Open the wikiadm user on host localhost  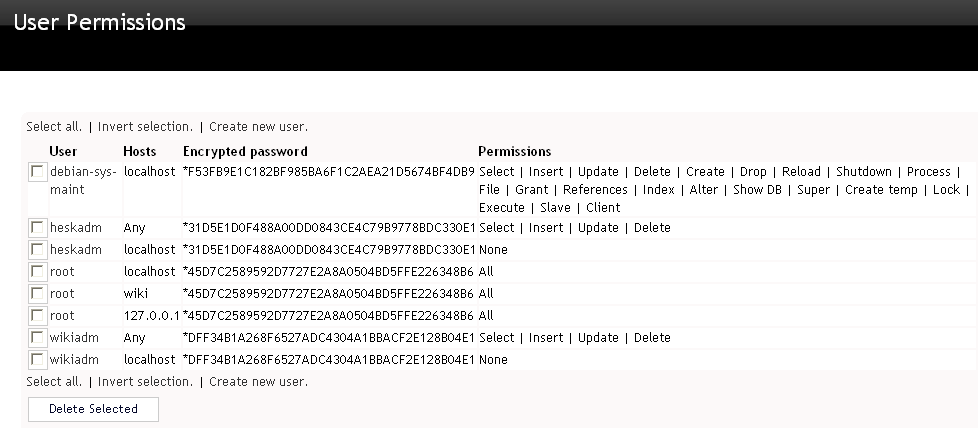[76, 360]
